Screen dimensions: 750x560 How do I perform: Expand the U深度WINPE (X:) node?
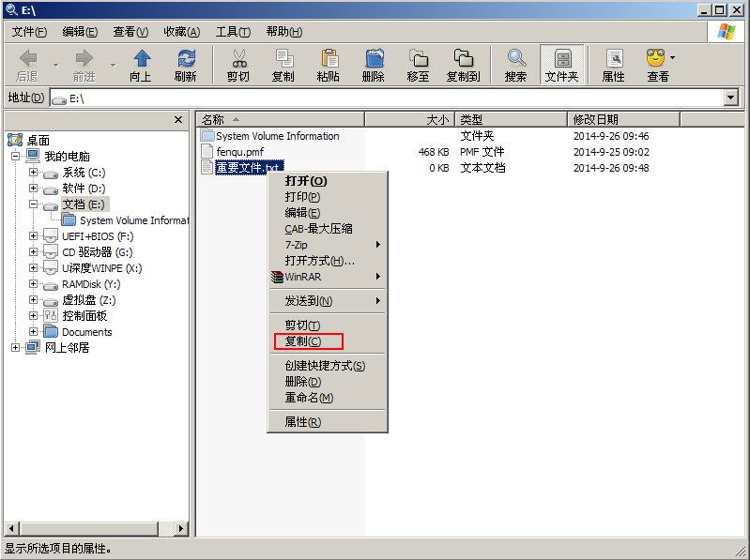[x=33, y=267]
